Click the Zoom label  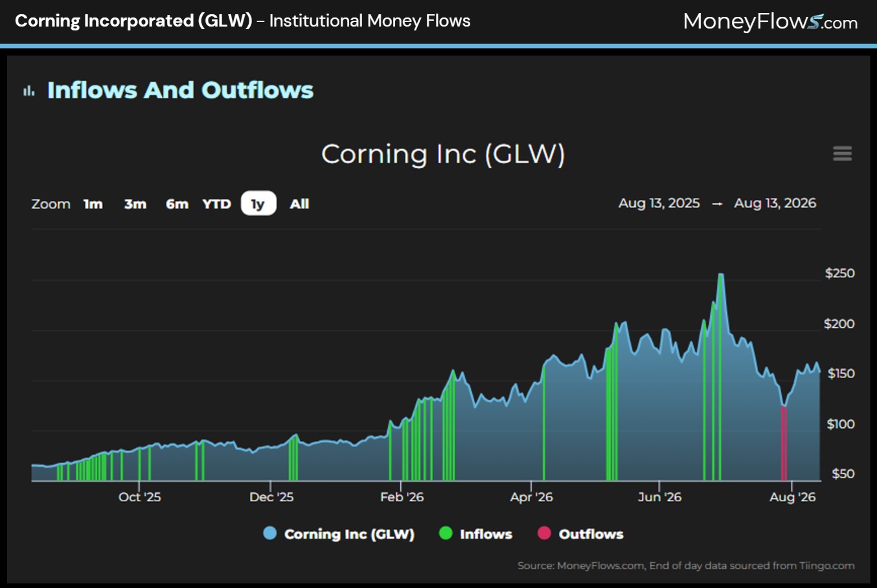[x=51, y=204]
